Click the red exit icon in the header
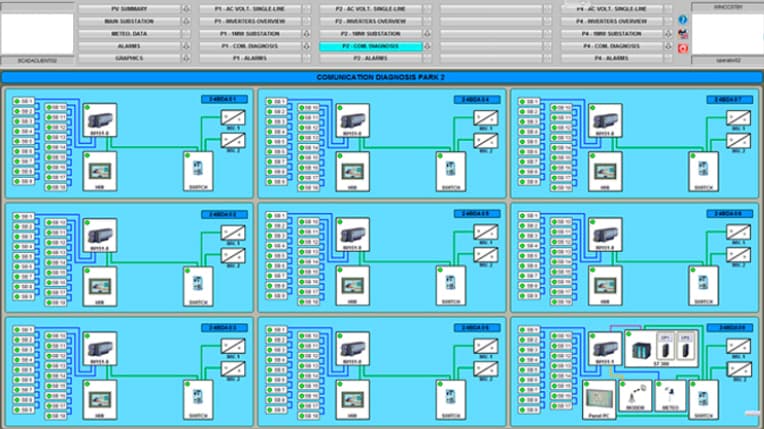The height and width of the screenshot is (429, 764). pyautogui.click(x=682, y=47)
